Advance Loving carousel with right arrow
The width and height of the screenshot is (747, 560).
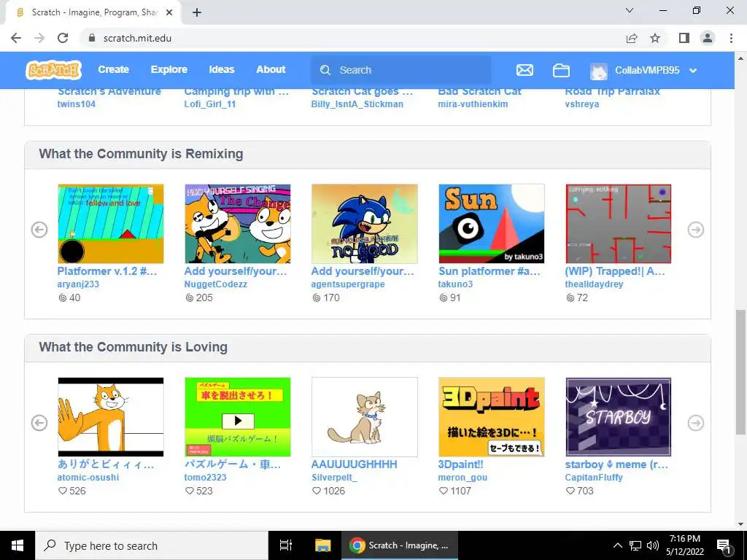click(695, 423)
